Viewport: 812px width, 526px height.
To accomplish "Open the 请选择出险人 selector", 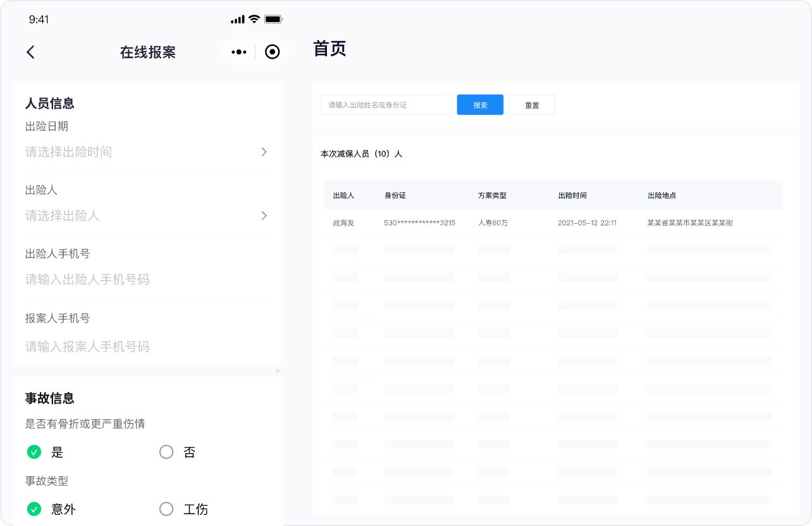I will point(147,216).
